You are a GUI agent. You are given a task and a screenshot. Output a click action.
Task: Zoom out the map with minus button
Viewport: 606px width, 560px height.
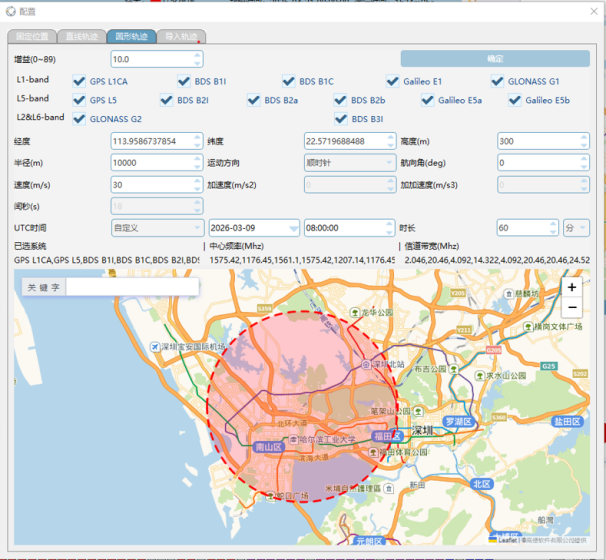click(x=572, y=307)
